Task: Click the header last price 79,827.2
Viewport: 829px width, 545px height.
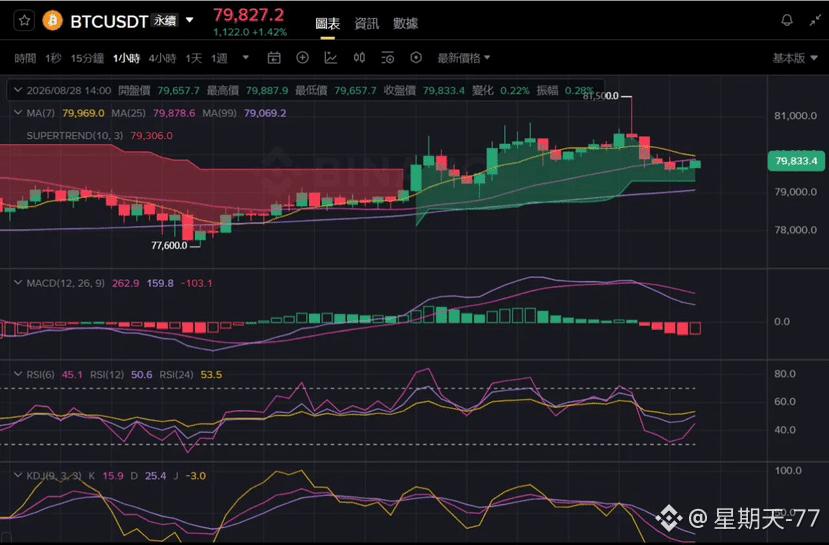Action: coord(248,15)
